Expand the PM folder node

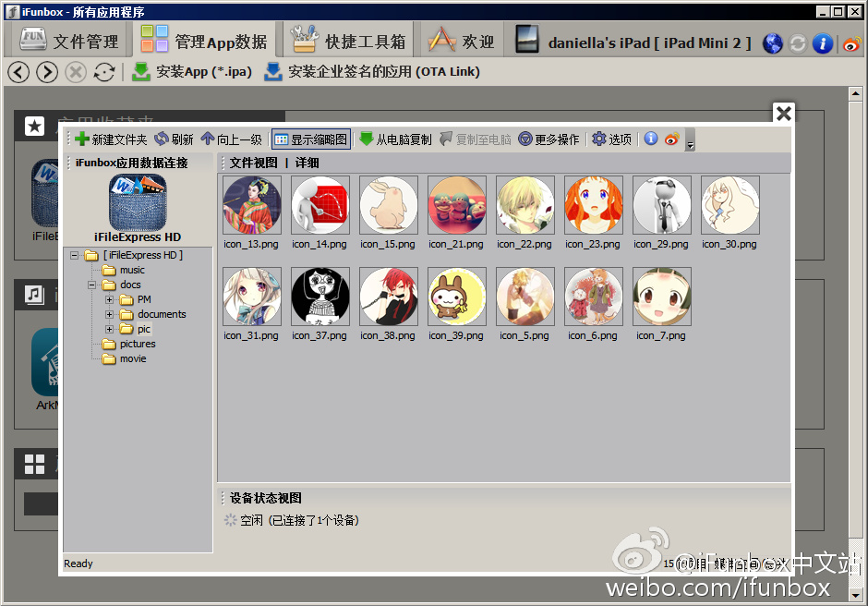[109, 299]
